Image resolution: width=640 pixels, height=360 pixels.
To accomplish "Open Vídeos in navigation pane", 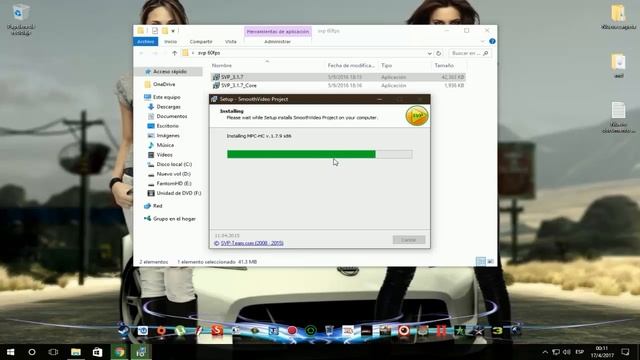I will click(x=164, y=155).
